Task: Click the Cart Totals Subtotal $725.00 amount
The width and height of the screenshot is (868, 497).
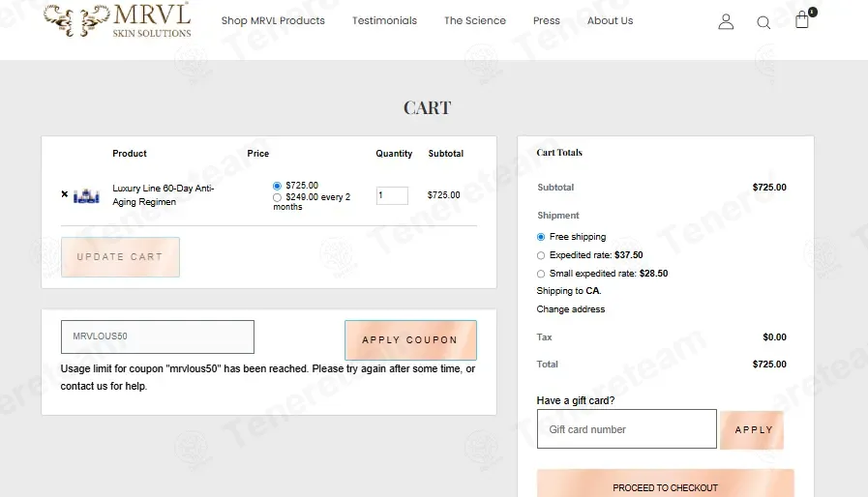Action: [x=769, y=187]
